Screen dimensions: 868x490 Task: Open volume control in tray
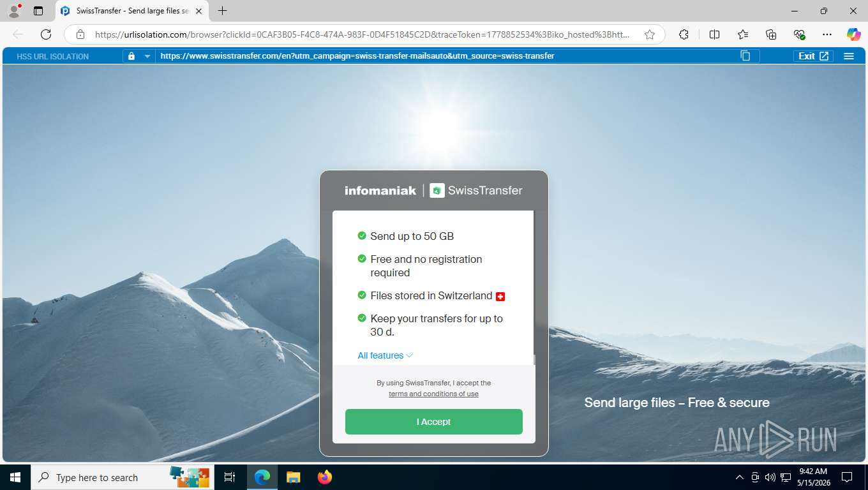(770, 477)
